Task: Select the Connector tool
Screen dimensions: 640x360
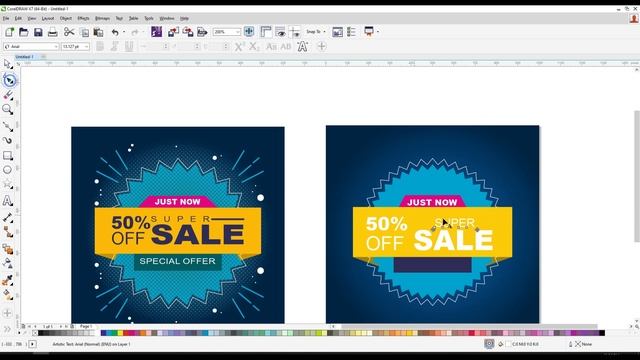Action: click(8, 232)
